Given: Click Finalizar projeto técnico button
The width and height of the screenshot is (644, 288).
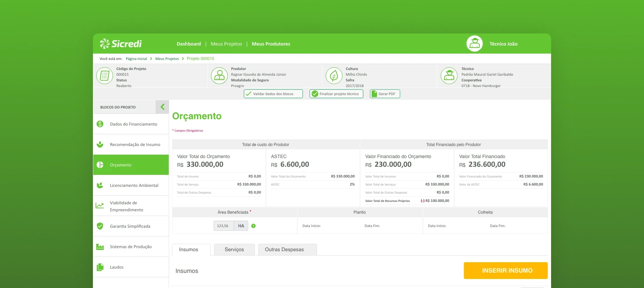Looking at the screenshot, I should click(336, 94).
